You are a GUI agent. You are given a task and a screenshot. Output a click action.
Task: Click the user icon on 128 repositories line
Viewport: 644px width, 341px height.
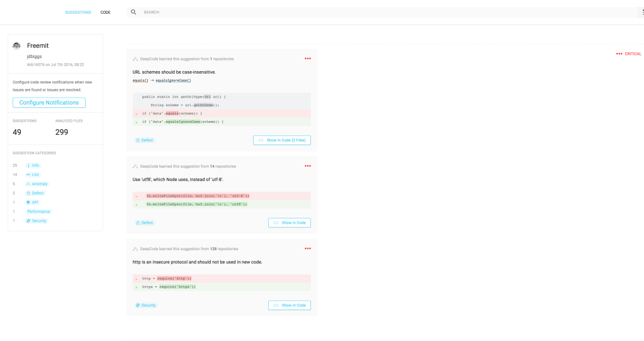135,249
